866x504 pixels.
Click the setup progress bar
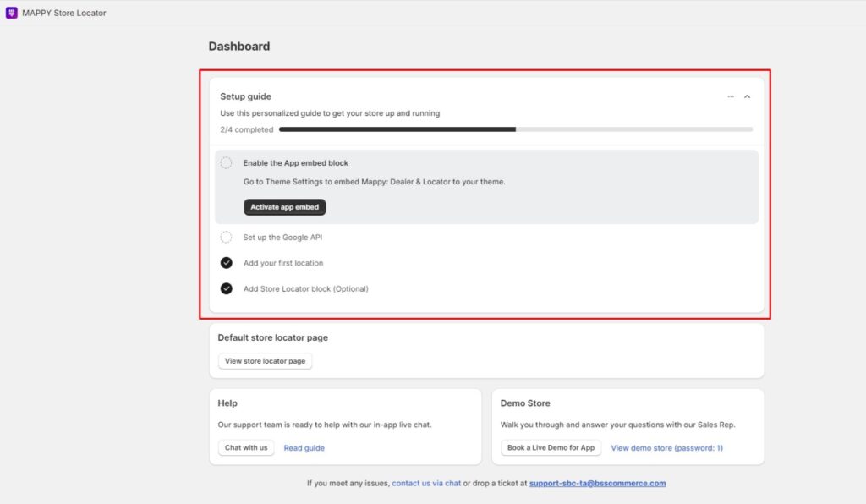[516, 129]
